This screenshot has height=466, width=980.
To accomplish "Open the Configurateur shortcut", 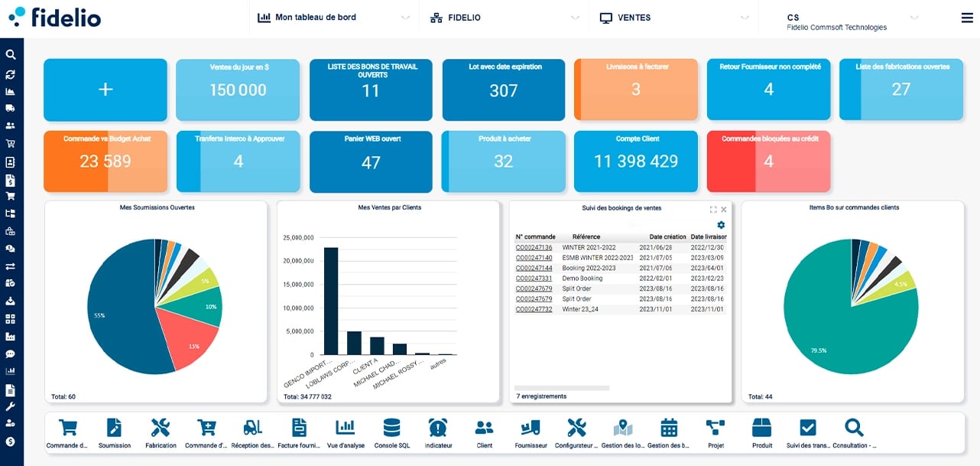I will [576, 433].
